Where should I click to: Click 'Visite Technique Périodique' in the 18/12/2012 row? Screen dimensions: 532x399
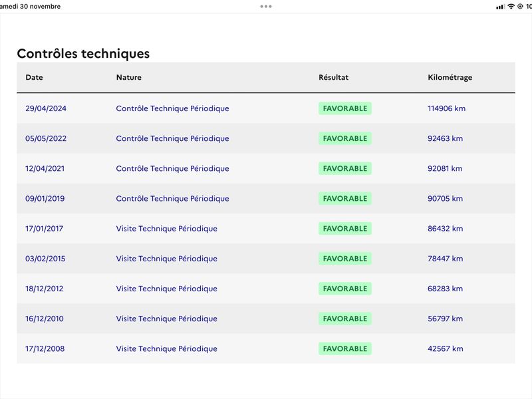pyautogui.click(x=167, y=289)
